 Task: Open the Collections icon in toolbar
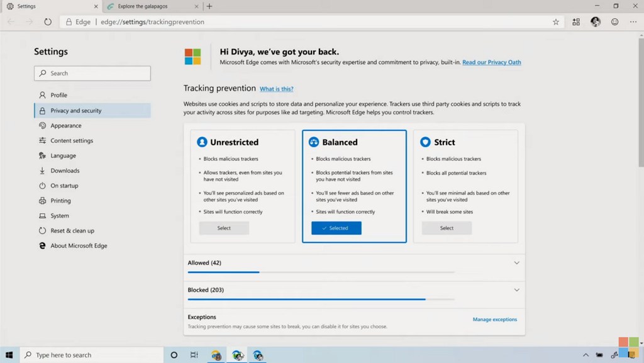(576, 22)
